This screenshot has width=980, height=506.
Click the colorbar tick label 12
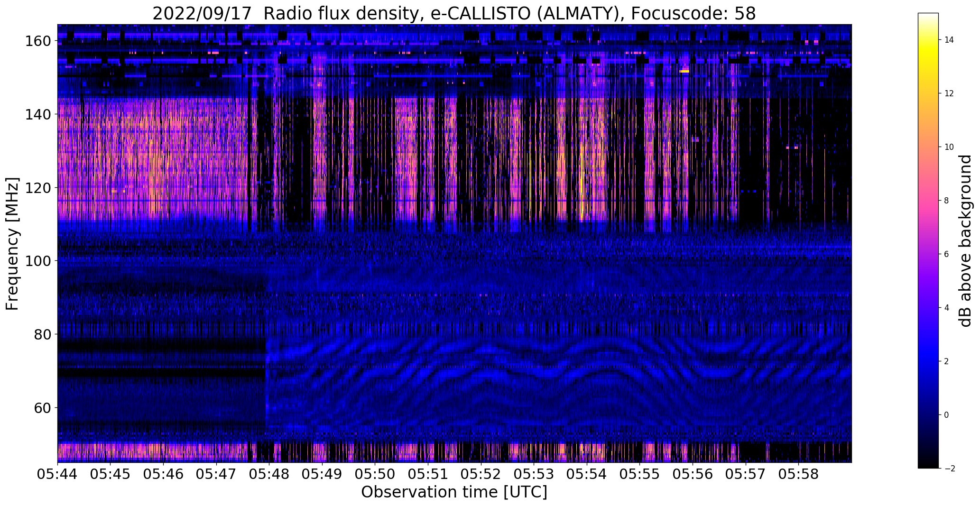click(949, 93)
